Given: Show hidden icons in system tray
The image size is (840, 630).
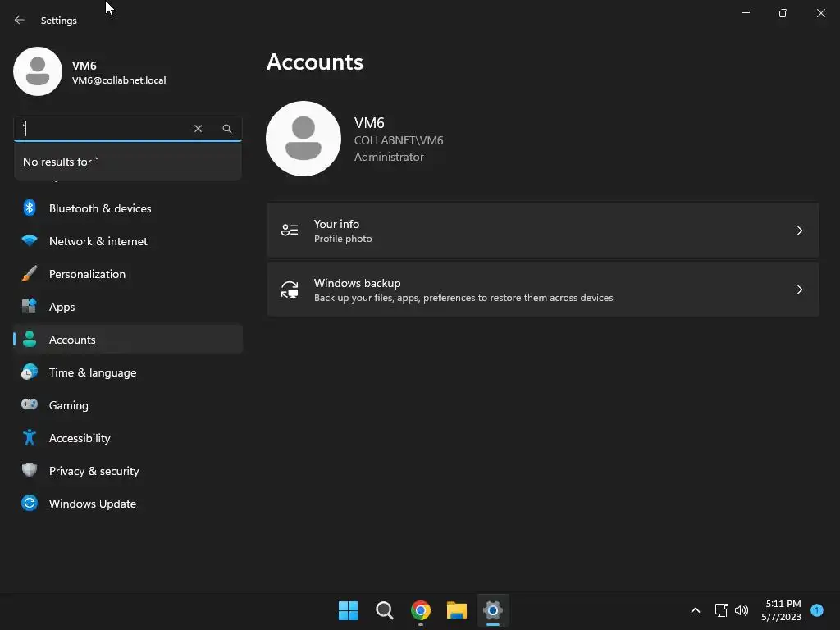Looking at the screenshot, I should pos(696,610).
